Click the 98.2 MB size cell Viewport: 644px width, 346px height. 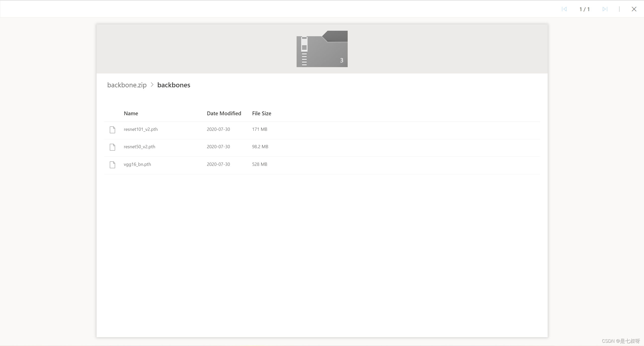260,147
